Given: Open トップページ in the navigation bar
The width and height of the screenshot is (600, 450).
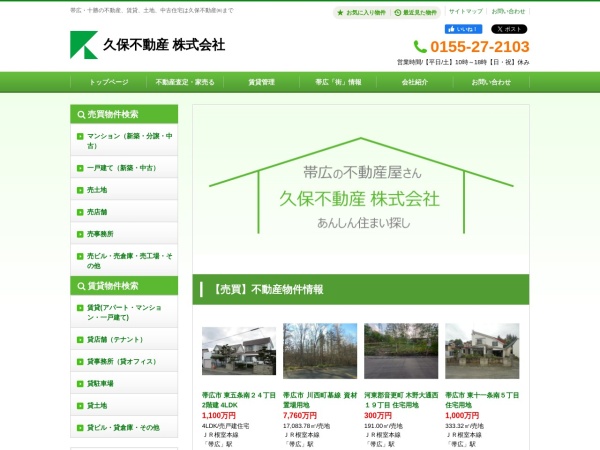Looking at the screenshot, I should (109, 82).
